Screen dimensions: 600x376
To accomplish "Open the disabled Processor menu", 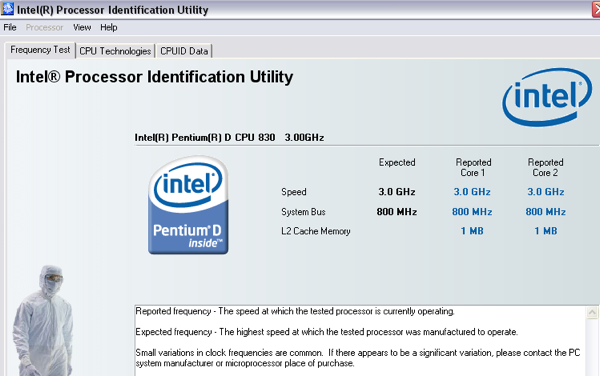I will click(44, 28).
